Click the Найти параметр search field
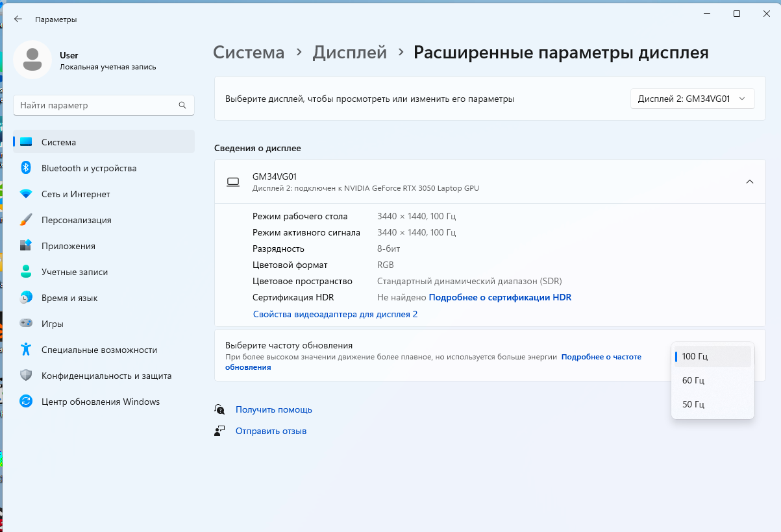 click(97, 105)
